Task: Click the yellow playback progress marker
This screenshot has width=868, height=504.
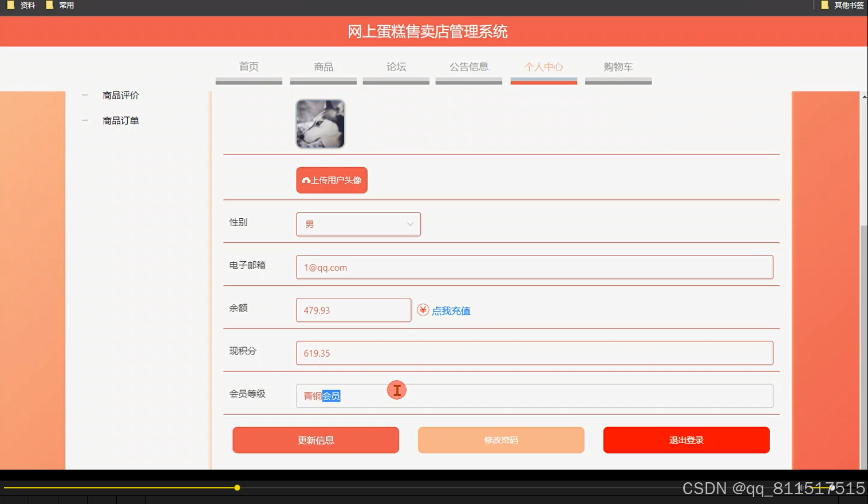Action: 237,487
